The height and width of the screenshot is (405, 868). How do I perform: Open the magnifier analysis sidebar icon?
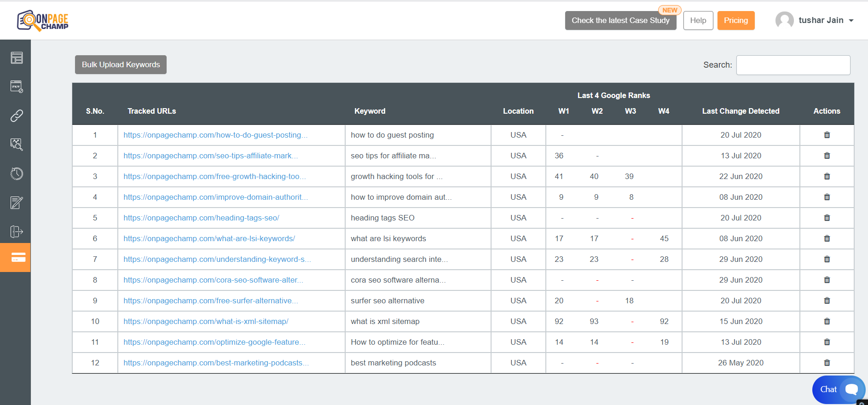[17, 145]
